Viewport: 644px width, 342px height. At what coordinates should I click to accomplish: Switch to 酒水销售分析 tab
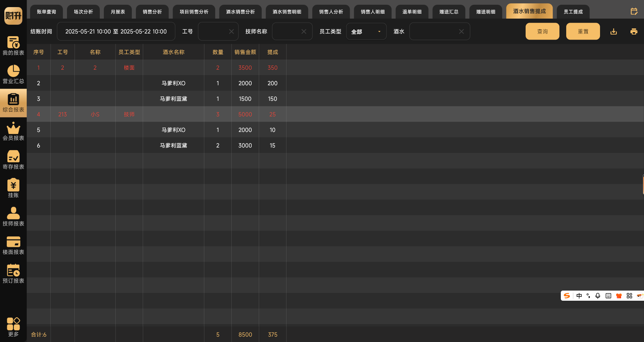[x=240, y=12]
